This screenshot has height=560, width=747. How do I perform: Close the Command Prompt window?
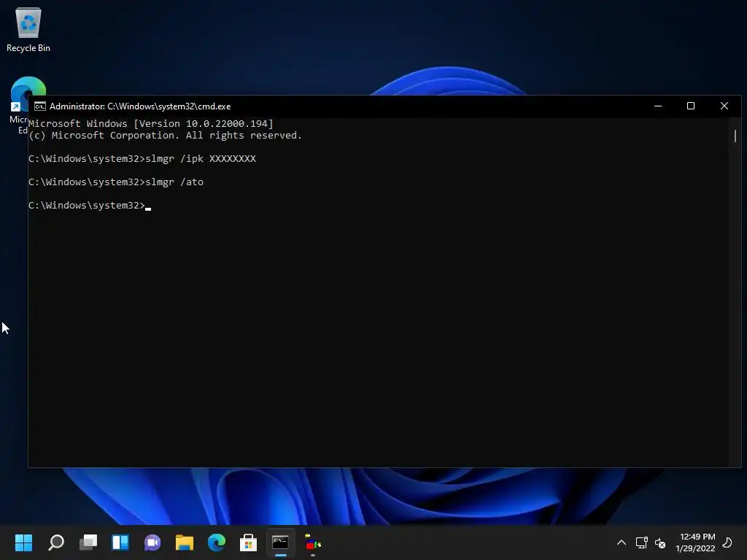pos(724,106)
